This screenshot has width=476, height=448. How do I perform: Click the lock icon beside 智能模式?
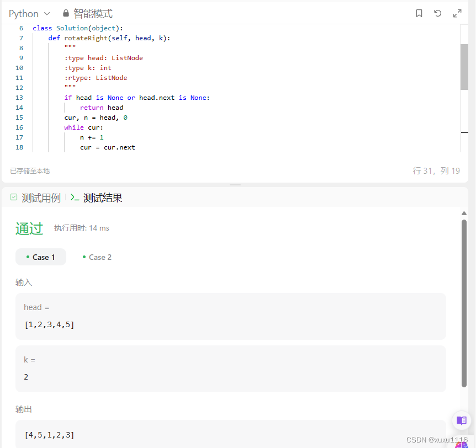tap(66, 13)
